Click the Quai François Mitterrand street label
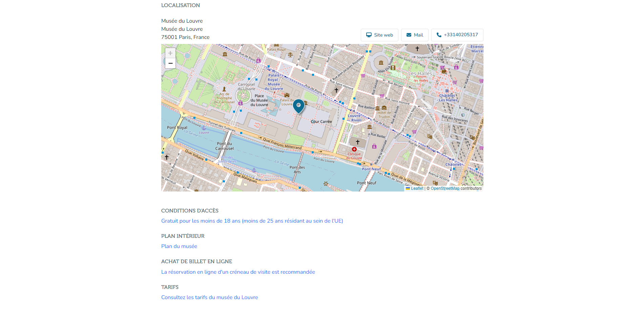 point(282,143)
